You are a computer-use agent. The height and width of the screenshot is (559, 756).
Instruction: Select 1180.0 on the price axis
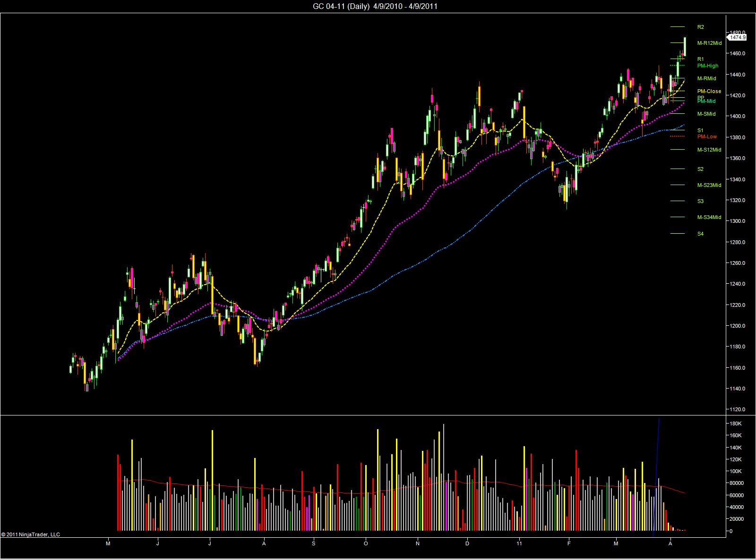click(738, 347)
